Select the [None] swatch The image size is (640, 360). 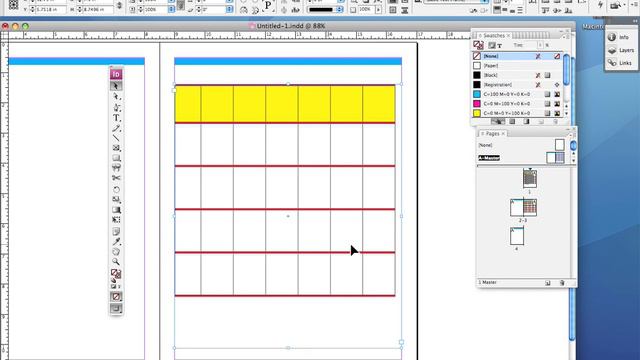(x=517, y=56)
